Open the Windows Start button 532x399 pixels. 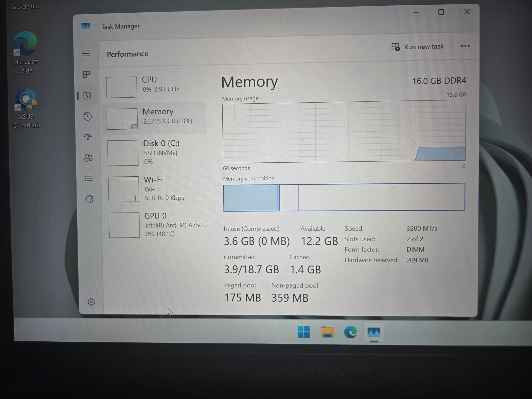[x=303, y=332]
